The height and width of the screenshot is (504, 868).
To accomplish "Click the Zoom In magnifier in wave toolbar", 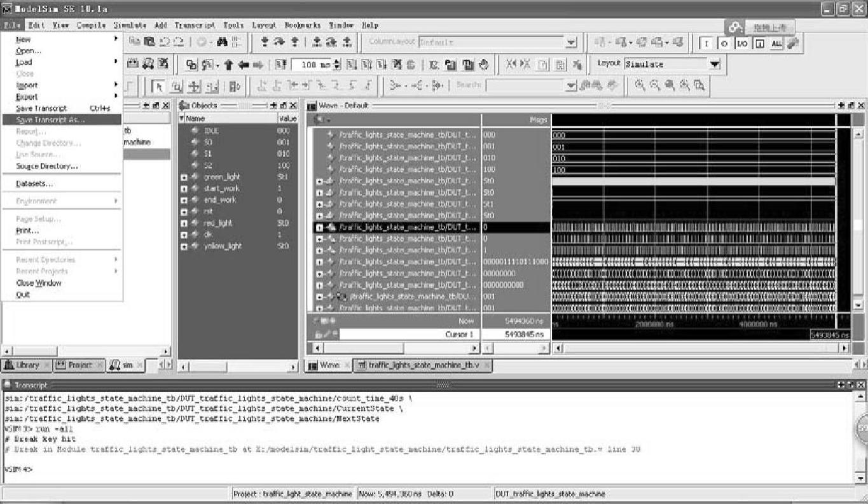I will [x=640, y=85].
